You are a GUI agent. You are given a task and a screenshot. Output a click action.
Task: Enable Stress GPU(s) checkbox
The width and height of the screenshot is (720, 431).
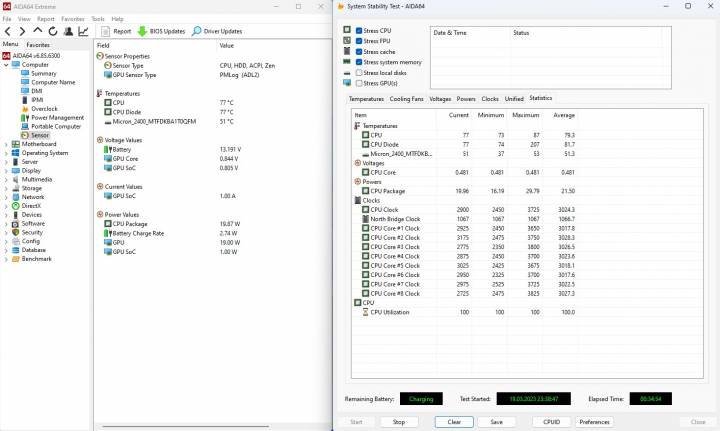tap(359, 83)
